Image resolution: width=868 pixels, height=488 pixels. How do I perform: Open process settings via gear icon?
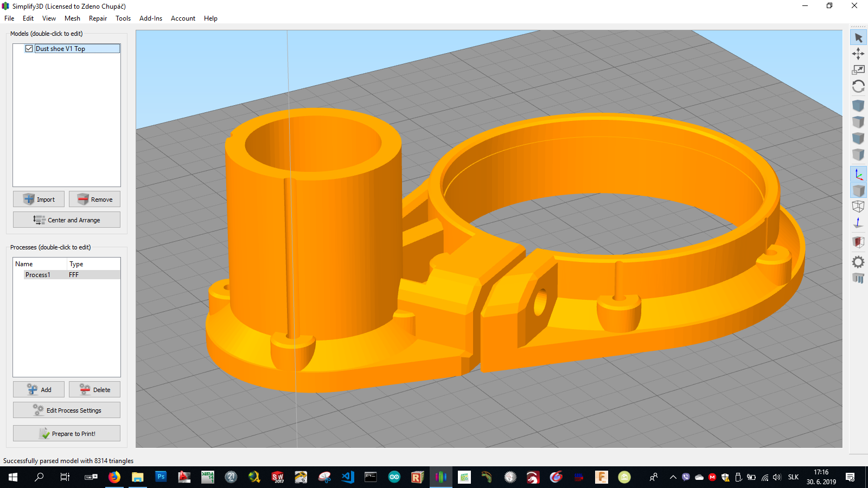pyautogui.click(x=858, y=262)
